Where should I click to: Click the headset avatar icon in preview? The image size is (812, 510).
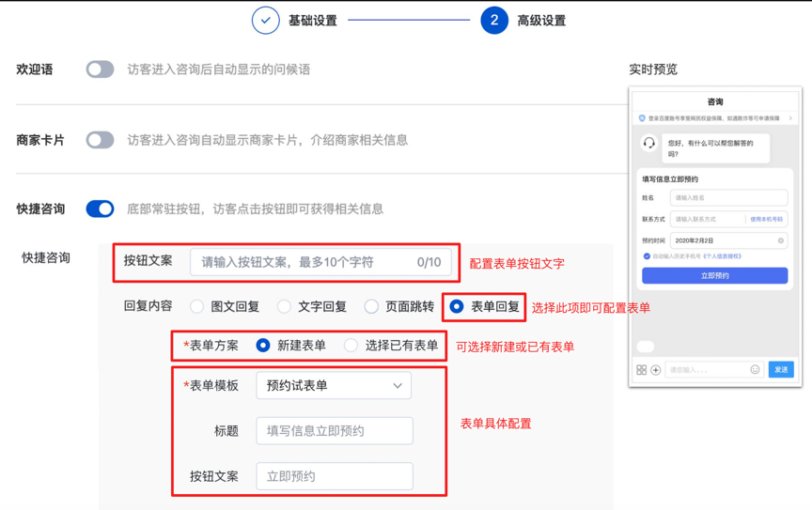[648, 143]
